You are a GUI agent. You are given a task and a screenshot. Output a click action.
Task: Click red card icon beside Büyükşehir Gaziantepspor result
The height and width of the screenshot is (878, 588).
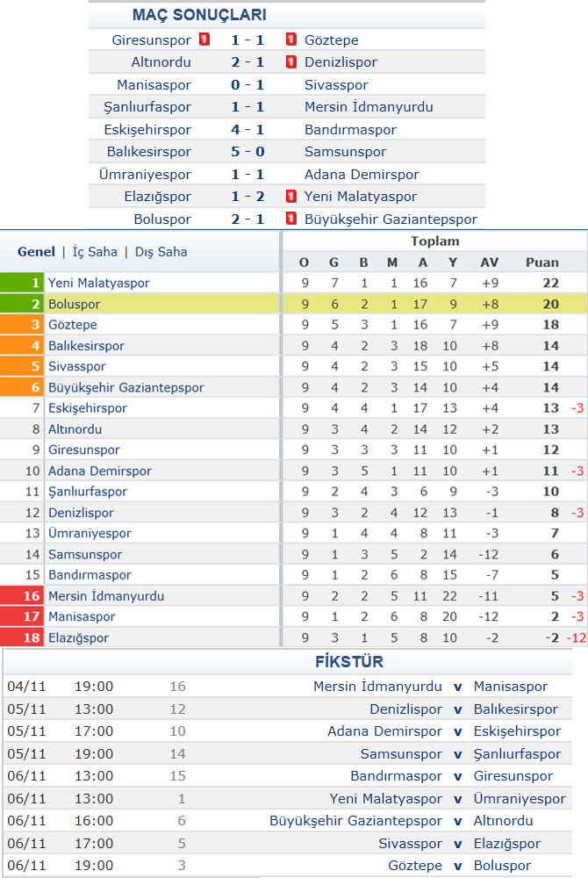pos(290,219)
